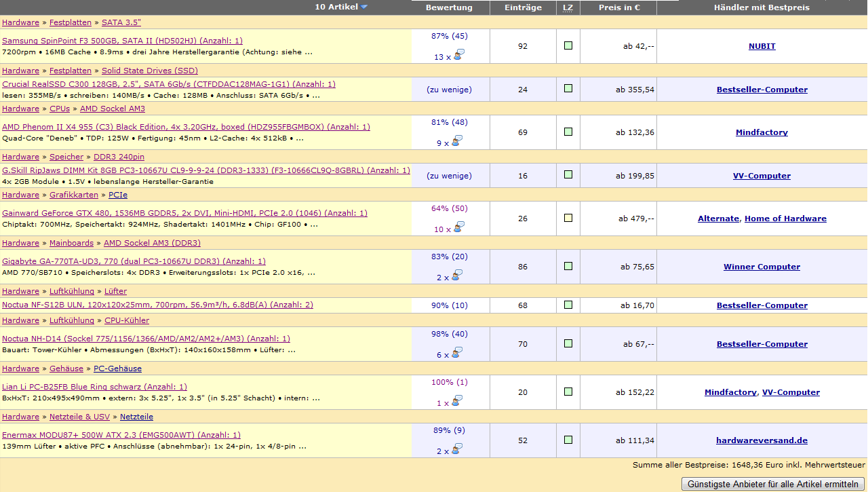This screenshot has width=868, height=492.
Task: Open the 90% (10) rating for Noctua NF-S12B
Action: (450, 305)
